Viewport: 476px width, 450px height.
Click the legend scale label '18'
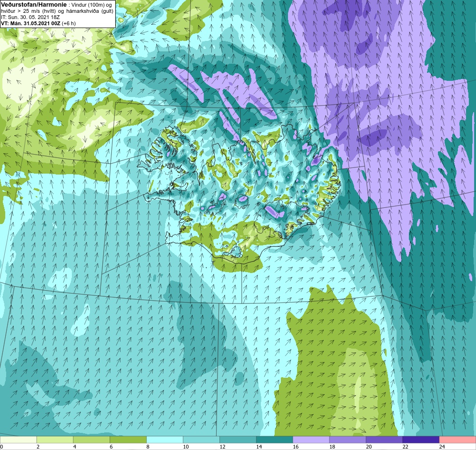tap(332, 447)
